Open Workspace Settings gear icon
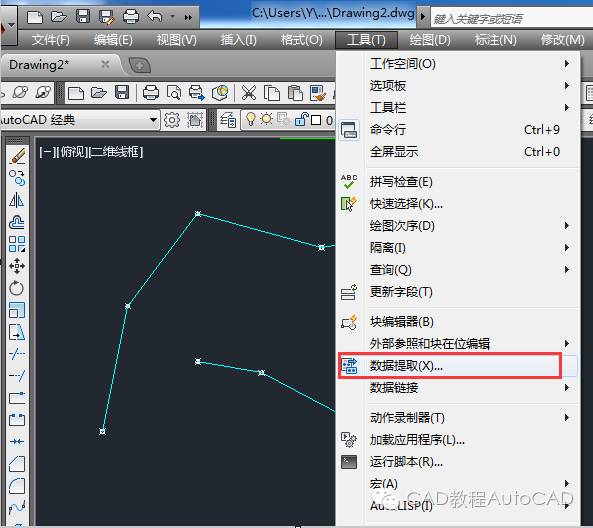593x528 pixels. (x=172, y=120)
